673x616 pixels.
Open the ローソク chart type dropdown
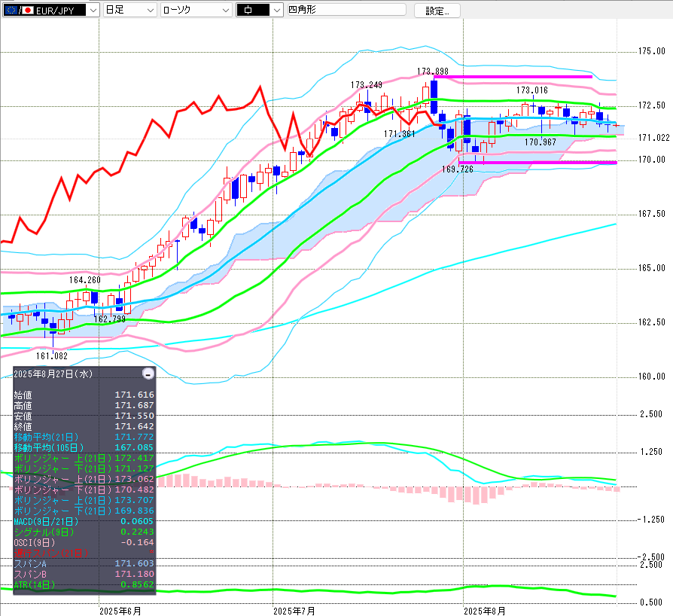pos(196,10)
